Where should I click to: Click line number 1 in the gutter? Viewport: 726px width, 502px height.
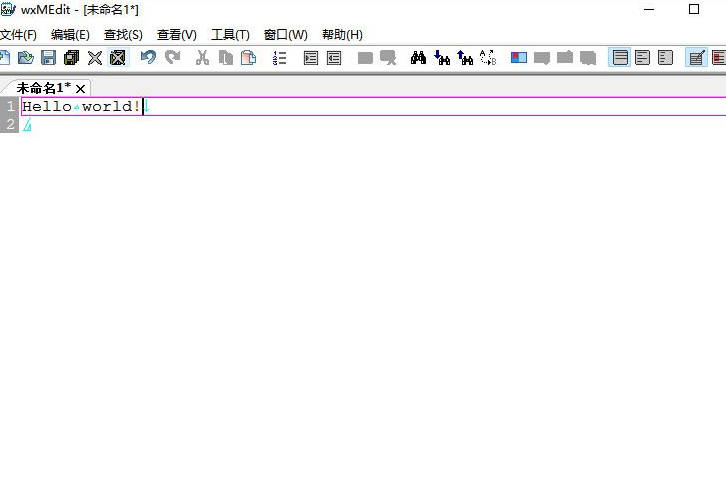11,107
